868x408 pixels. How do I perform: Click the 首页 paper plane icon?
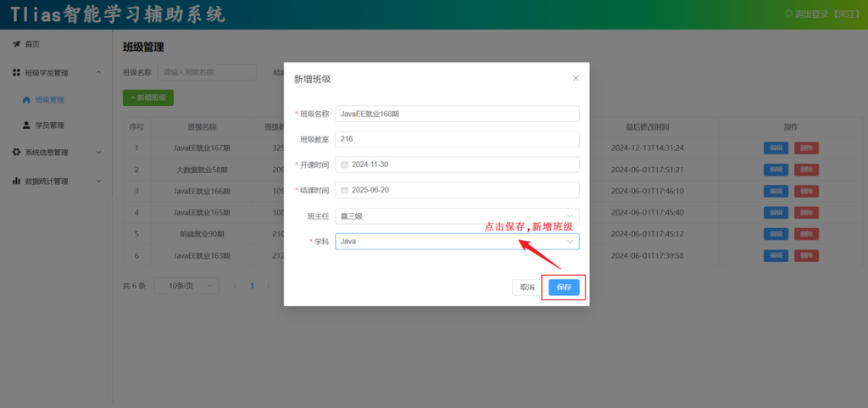click(x=16, y=44)
